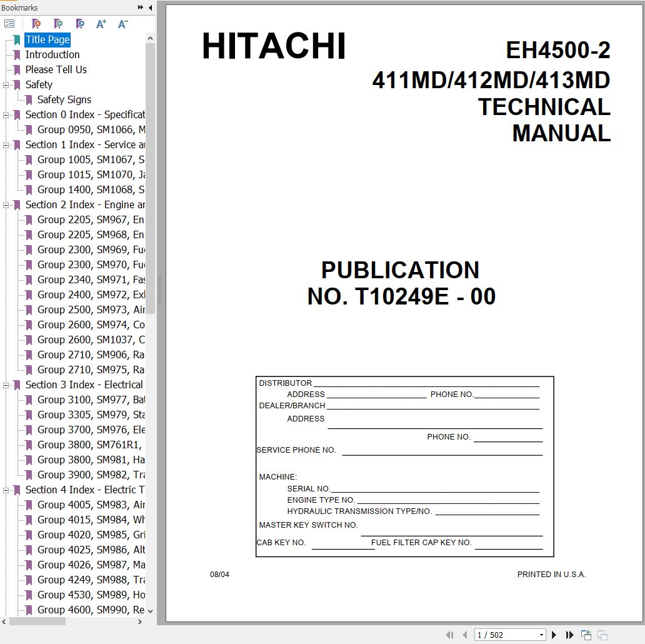Screen dimensions: 645x644
Task: Expand the bookmarks panel double arrow
Action: click(140, 8)
